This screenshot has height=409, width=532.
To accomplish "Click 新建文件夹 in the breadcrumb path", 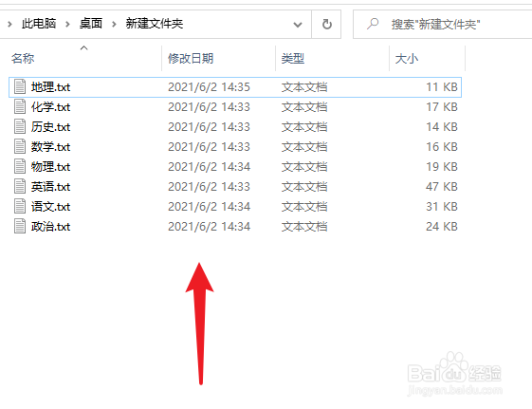I will (155, 24).
